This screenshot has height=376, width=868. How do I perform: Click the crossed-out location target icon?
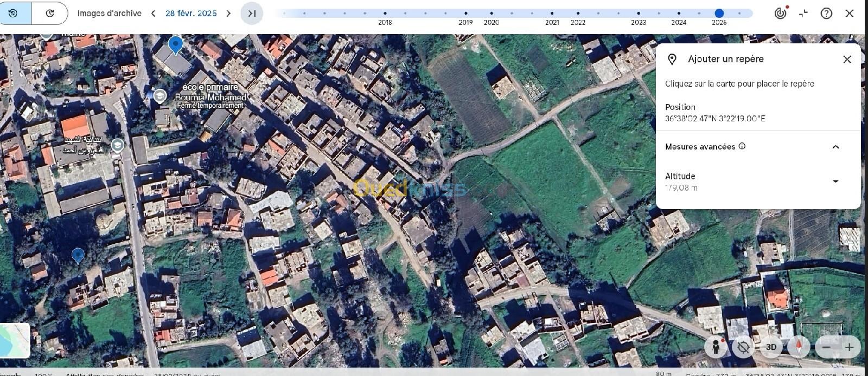(x=743, y=347)
